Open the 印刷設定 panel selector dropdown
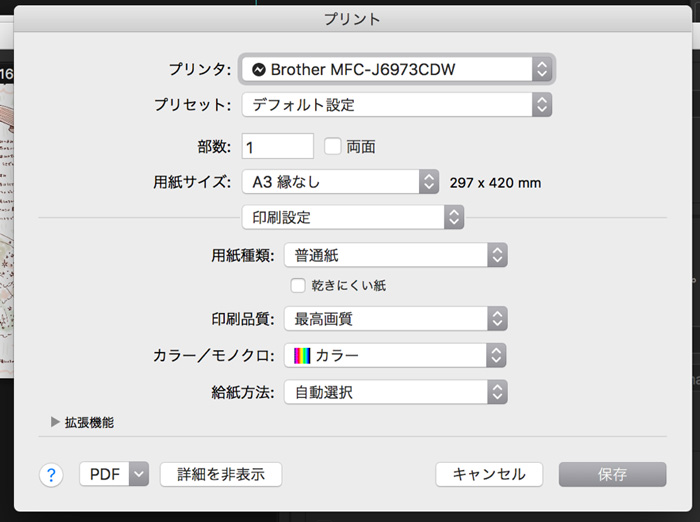Image resolution: width=700 pixels, height=522 pixels. point(353,217)
